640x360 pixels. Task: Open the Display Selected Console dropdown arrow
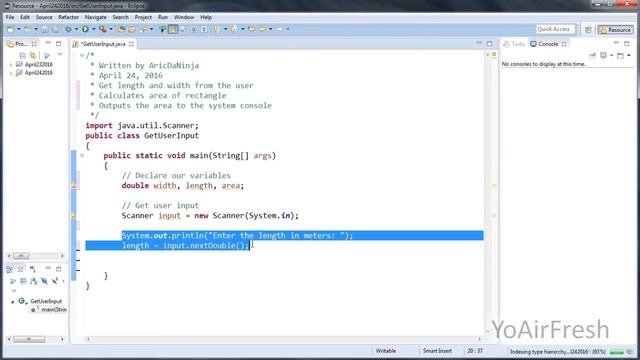(611, 55)
